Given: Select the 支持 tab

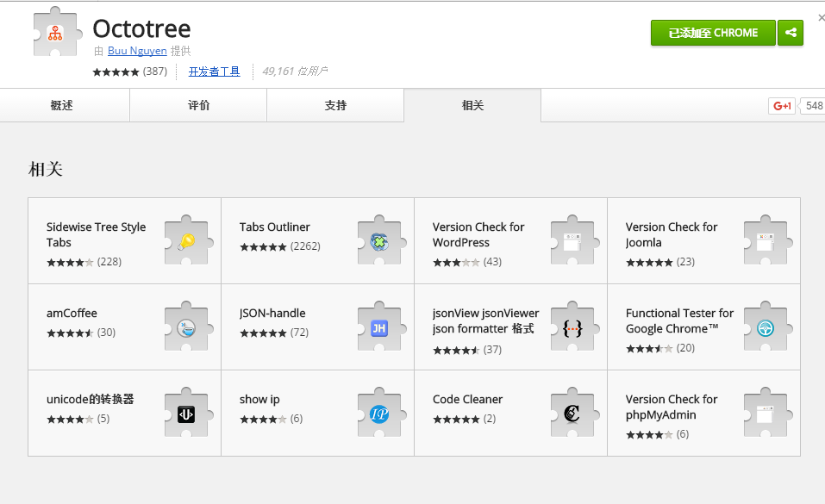Looking at the screenshot, I should click(334, 105).
